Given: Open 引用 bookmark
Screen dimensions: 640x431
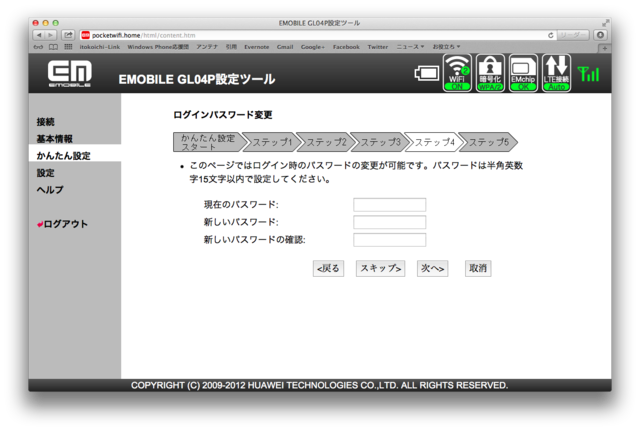Looking at the screenshot, I should coord(231,47).
